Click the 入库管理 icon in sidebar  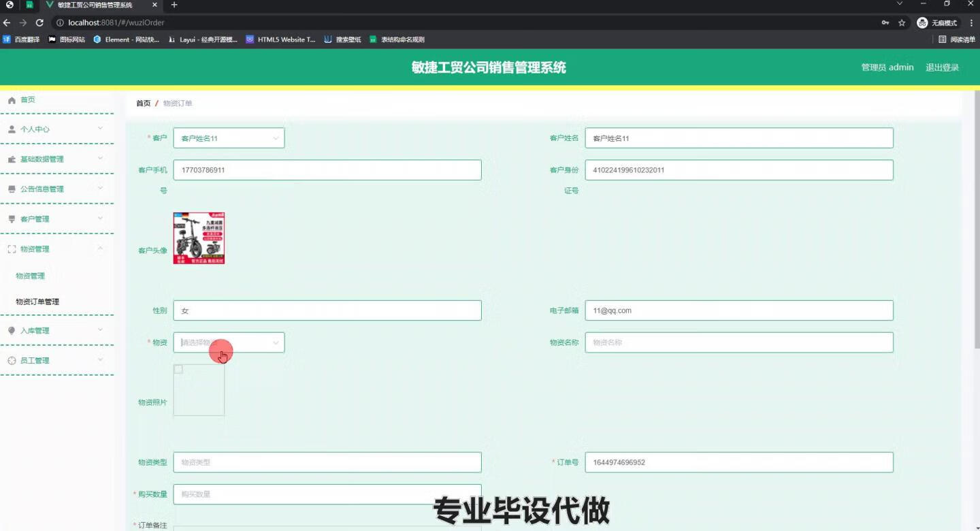tap(12, 330)
